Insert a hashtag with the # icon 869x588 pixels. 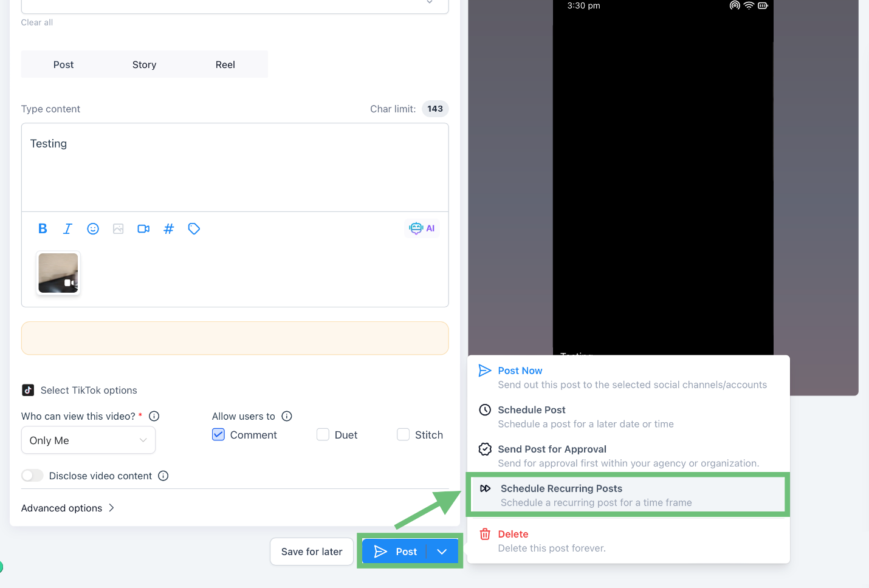tap(169, 228)
